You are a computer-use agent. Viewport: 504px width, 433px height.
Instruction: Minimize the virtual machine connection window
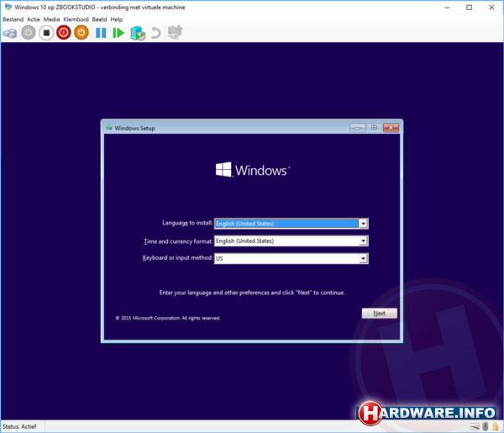447,8
